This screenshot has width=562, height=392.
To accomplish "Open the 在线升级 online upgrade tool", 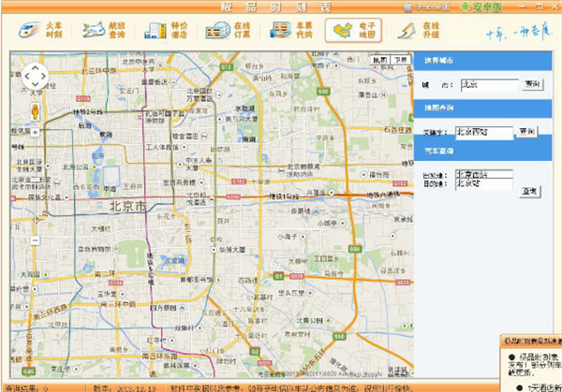I will (x=416, y=30).
